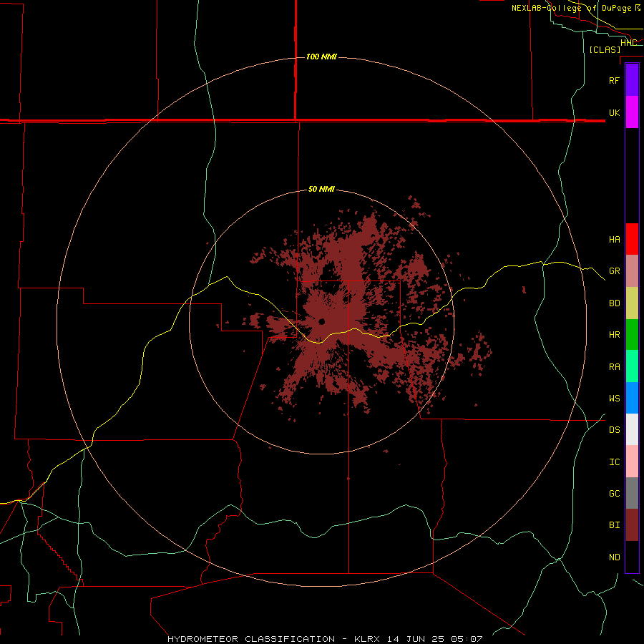Choose the white DS legend swatch

[632, 429]
